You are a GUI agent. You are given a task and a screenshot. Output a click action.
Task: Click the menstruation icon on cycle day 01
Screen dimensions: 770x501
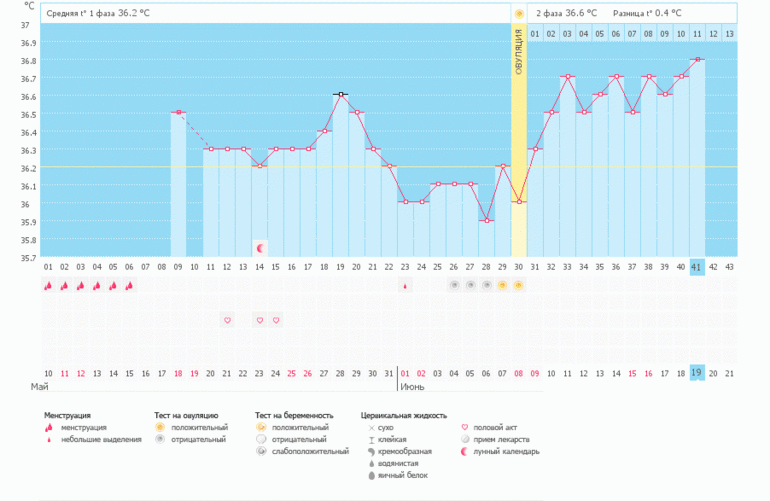pyautogui.click(x=48, y=285)
